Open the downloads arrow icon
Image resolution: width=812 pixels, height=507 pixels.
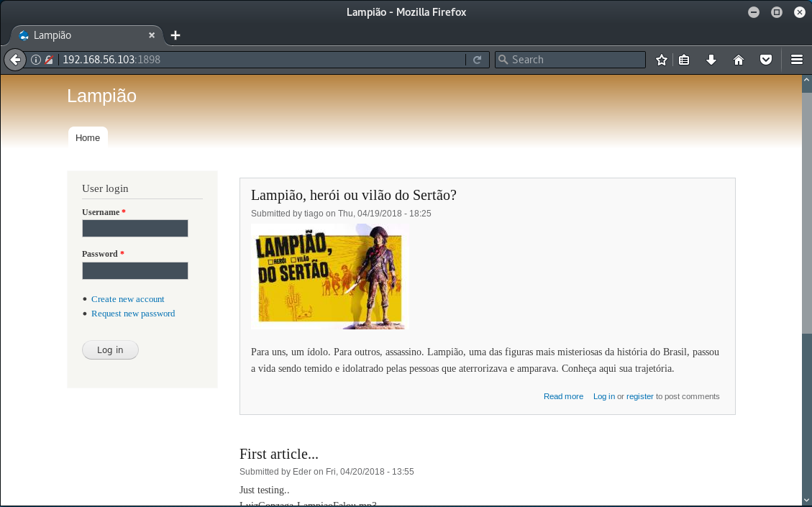(711, 60)
